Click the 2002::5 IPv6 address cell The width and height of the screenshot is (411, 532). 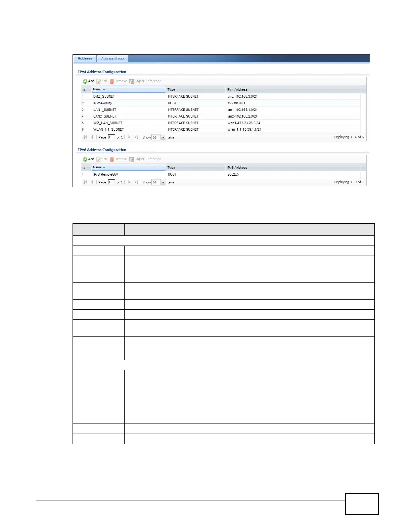[233, 175]
